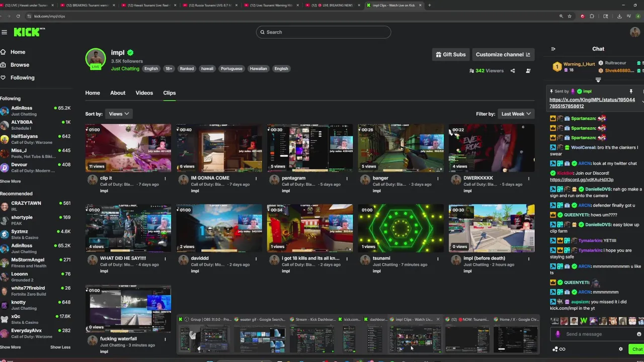Click the green Chat send button

click(x=636, y=349)
